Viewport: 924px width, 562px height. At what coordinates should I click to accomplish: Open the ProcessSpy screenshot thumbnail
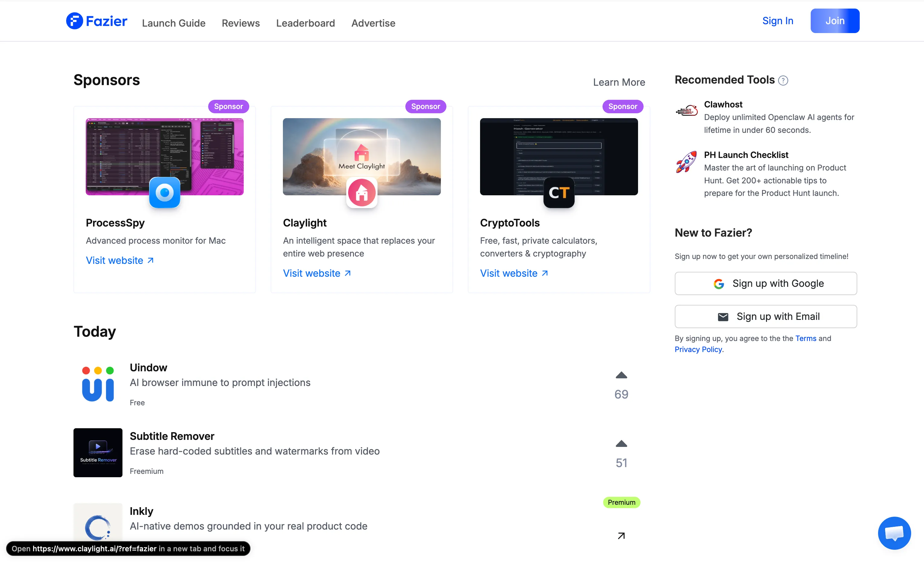165,157
